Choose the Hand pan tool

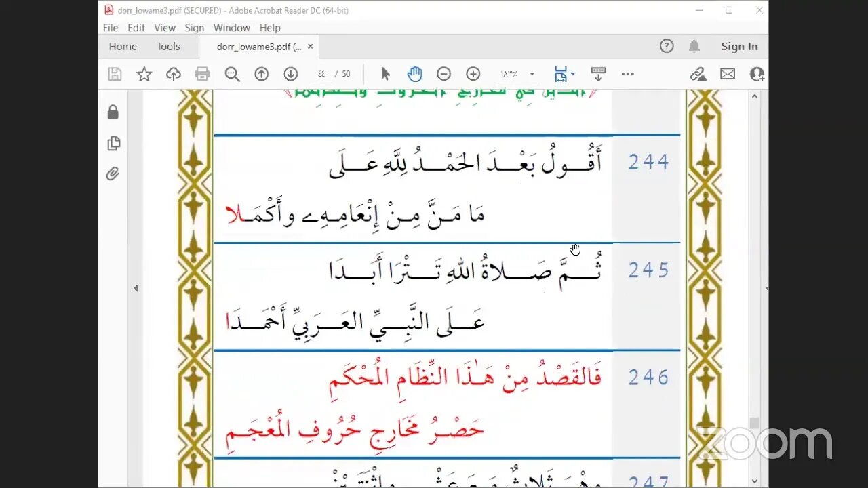(x=414, y=74)
